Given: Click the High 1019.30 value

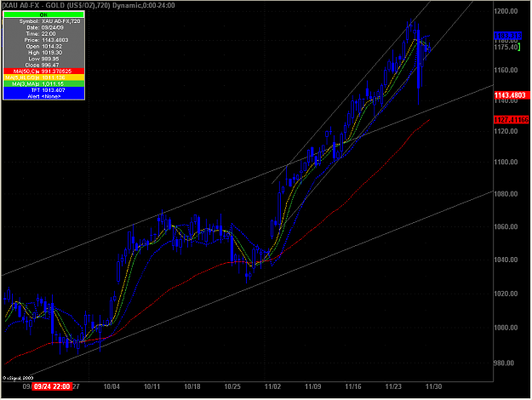Looking at the screenshot, I should (52, 53).
